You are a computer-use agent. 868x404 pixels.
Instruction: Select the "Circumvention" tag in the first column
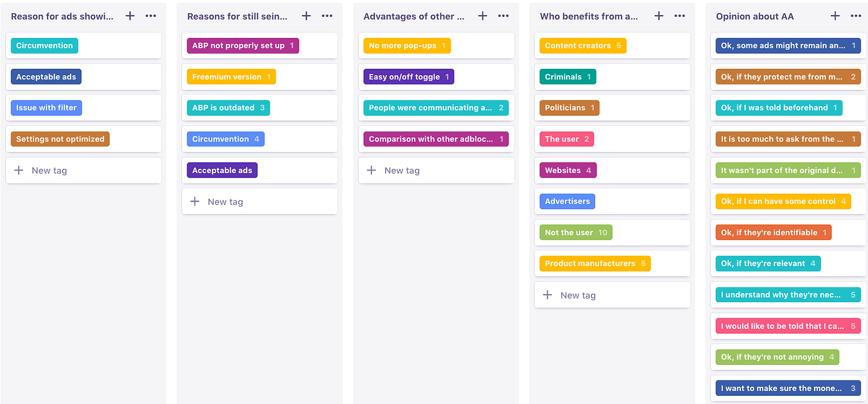44,45
